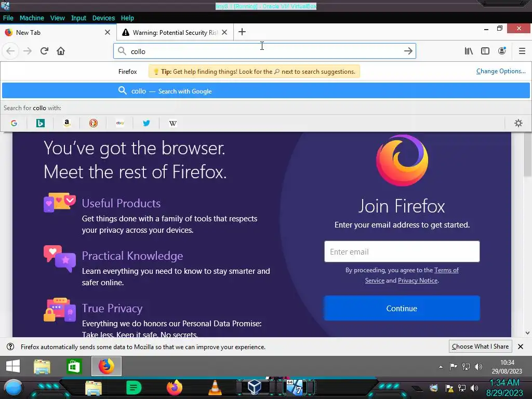Search collo with eBay engine icon

pyautogui.click(x=120, y=123)
